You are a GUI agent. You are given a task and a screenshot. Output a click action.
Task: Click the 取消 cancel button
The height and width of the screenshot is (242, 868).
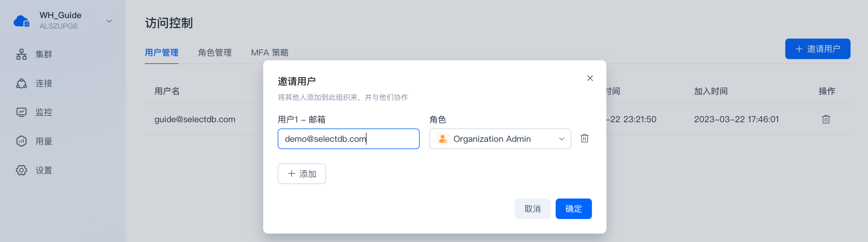(x=532, y=209)
